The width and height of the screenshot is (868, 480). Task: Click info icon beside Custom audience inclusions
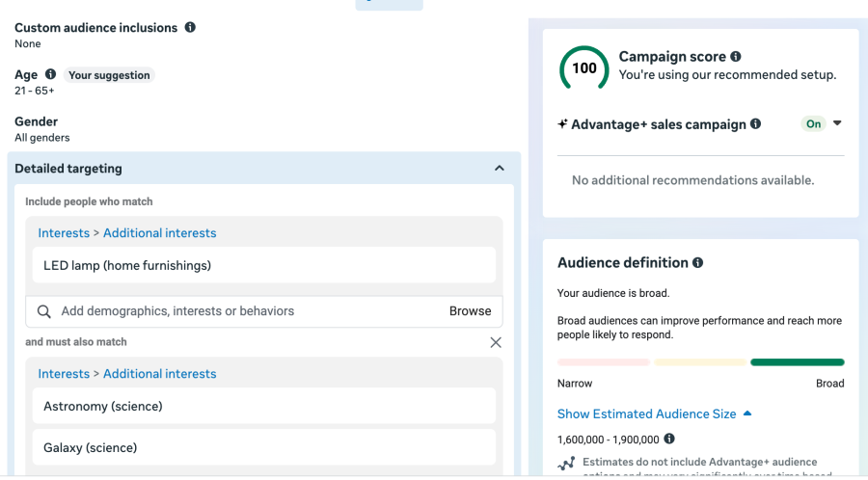click(190, 28)
